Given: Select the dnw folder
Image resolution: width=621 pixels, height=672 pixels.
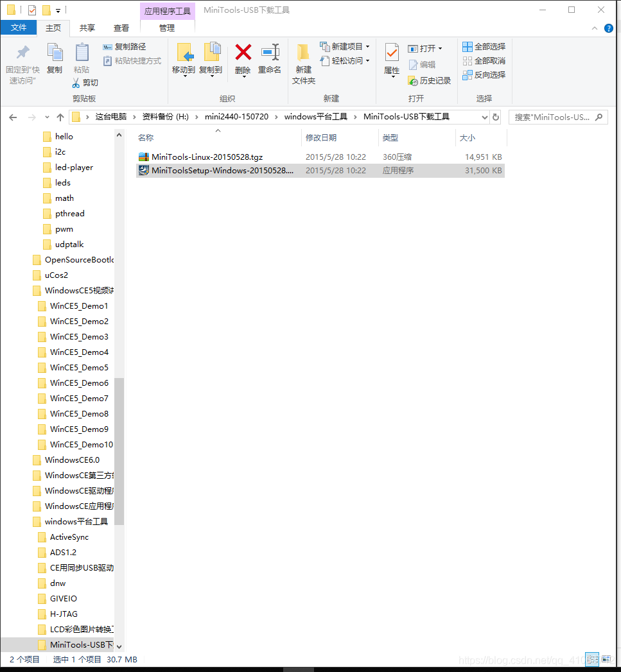Looking at the screenshot, I should pos(57,583).
